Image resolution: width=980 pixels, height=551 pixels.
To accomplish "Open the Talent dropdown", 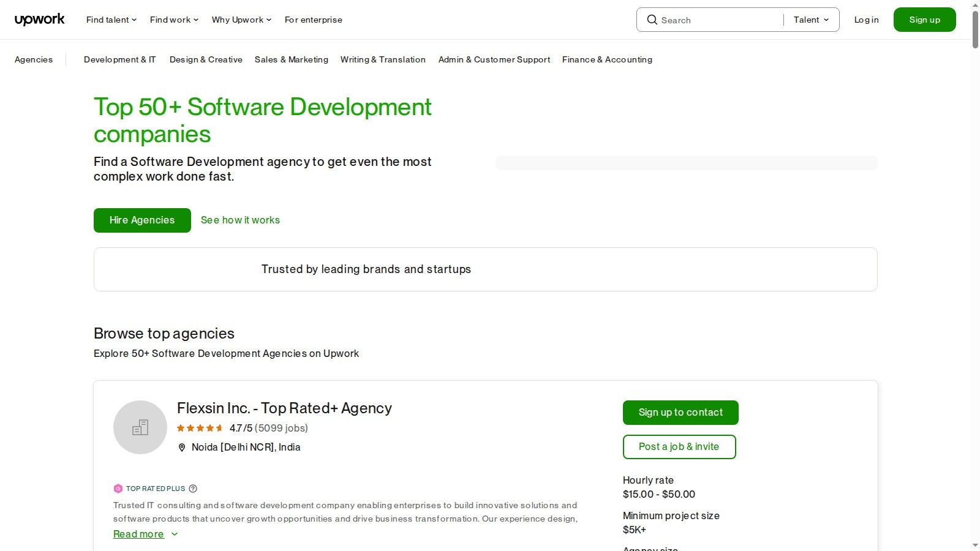I will [x=810, y=20].
